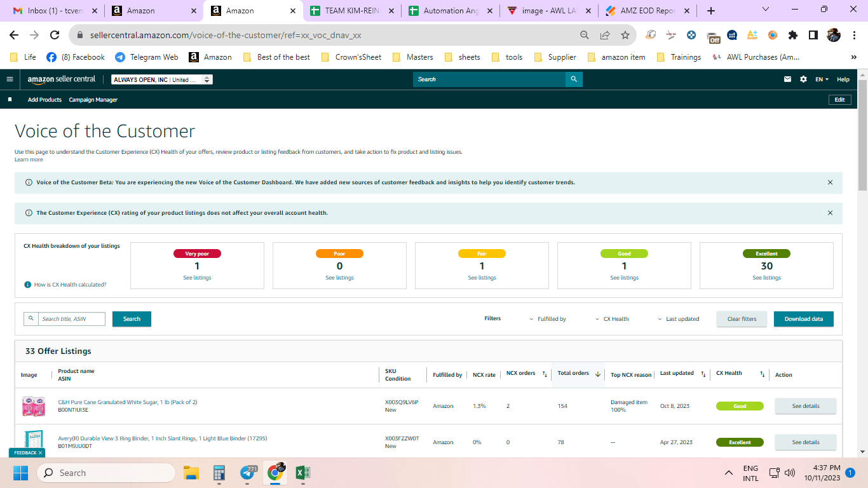Viewport: 868px width, 488px height.
Task: Open the Best of the best bookmark folder
Action: click(276, 57)
